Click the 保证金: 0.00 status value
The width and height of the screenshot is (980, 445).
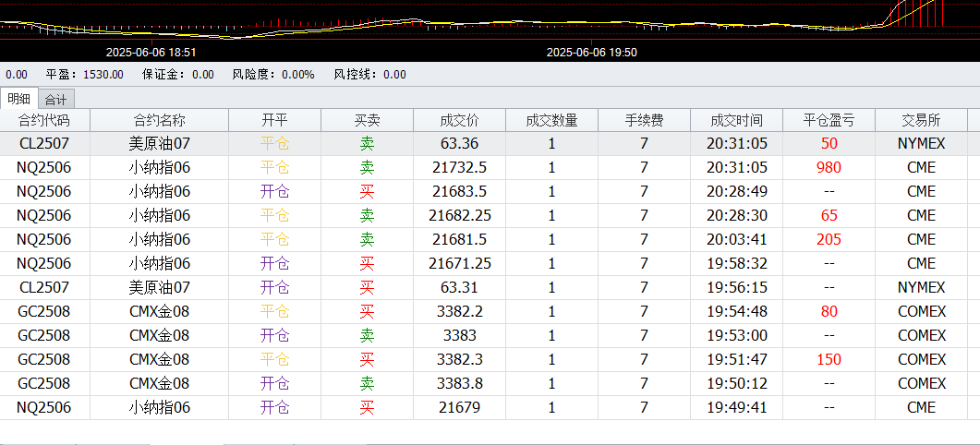coord(178,75)
